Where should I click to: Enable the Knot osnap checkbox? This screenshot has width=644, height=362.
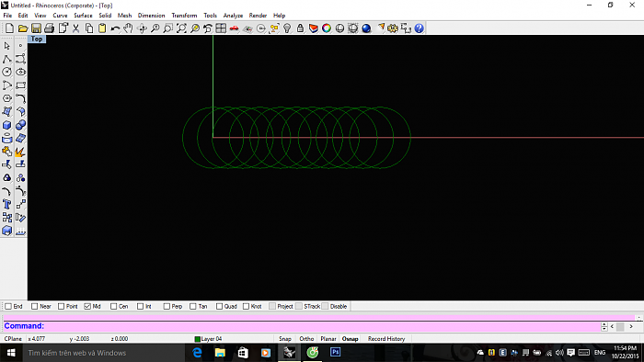point(246,306)
